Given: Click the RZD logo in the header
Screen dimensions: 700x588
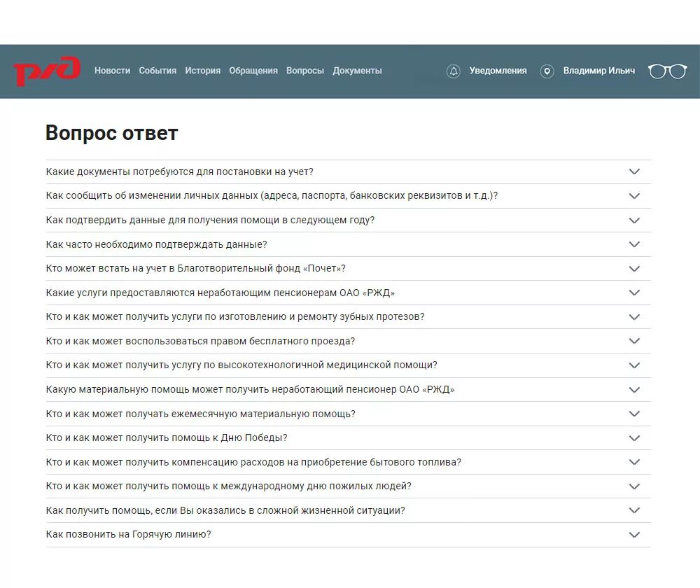Looking at the screenshot, I should point(47,71).
